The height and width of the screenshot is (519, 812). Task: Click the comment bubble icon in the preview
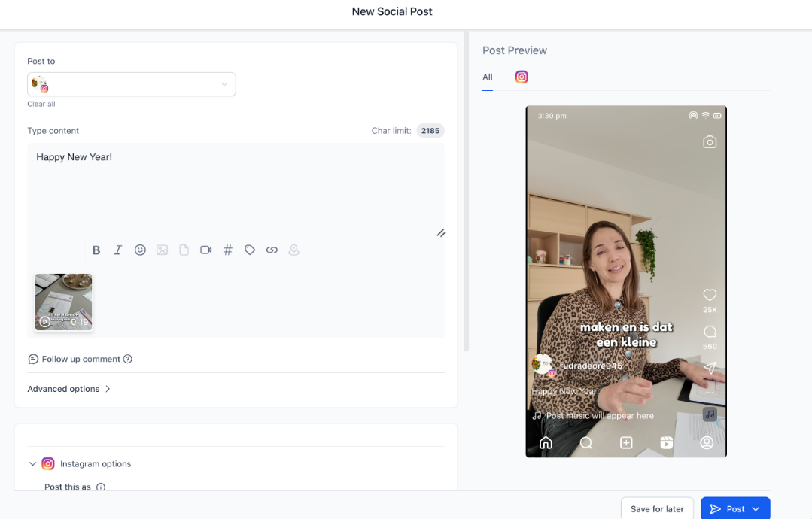tap(710, 332)
